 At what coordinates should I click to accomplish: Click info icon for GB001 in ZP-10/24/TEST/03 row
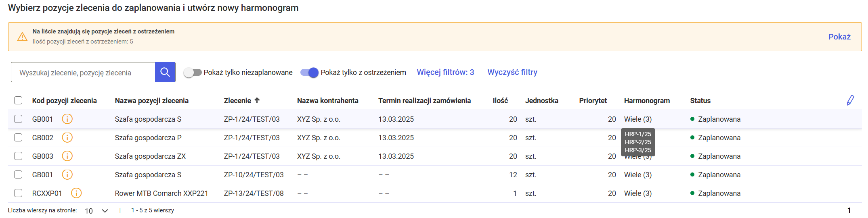pyautogui.click(x=67, y=175)
